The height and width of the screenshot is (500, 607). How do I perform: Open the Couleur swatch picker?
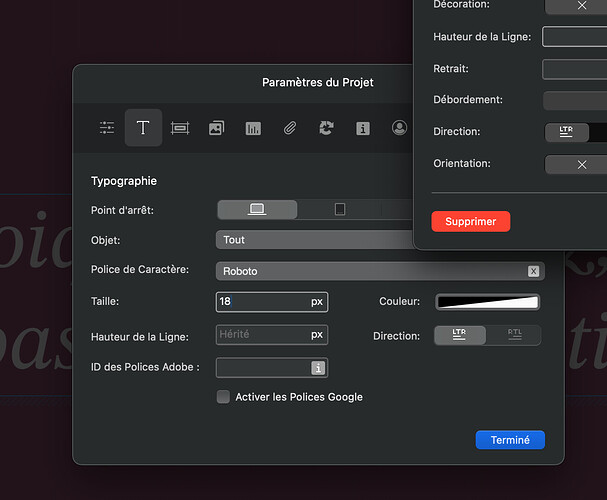[x=488, y=302]
